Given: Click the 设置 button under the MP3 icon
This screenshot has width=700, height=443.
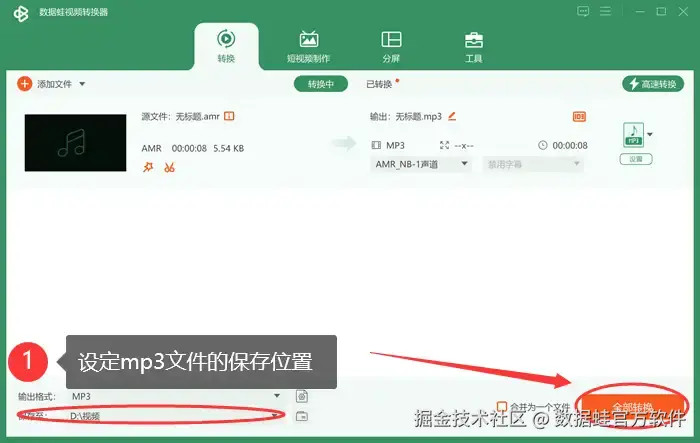Looking at the screenshot, I should coord(636,159).
